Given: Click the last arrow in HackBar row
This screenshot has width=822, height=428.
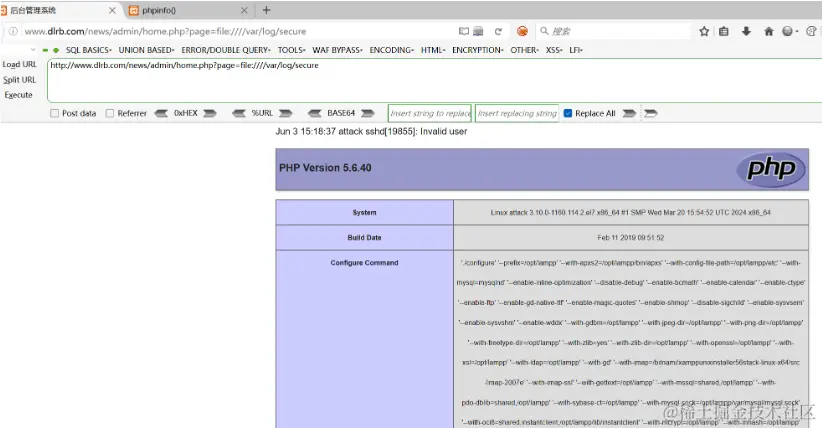Looking at the screenshot, I should [x=651, y=113].
